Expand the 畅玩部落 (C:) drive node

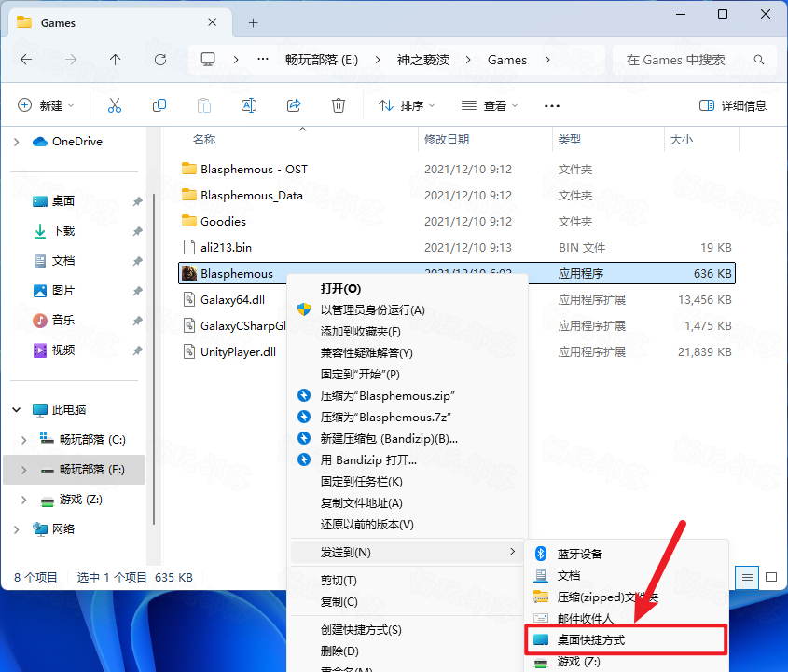[x=23, y=440]
